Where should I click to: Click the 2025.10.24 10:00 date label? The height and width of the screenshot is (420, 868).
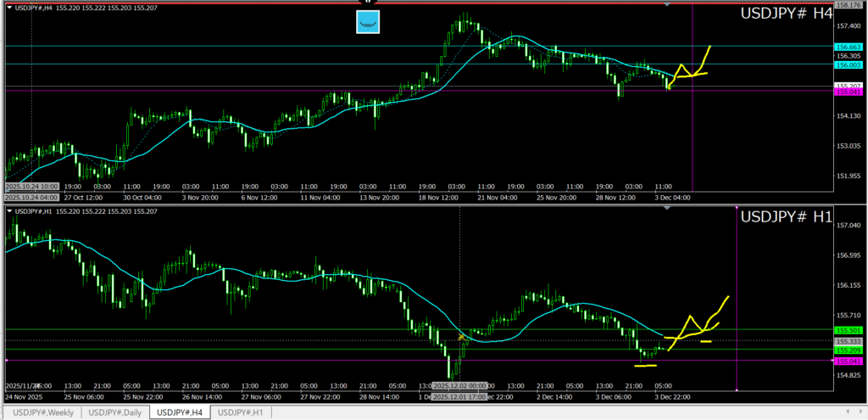pyautogui.click(x=31, y=186)
